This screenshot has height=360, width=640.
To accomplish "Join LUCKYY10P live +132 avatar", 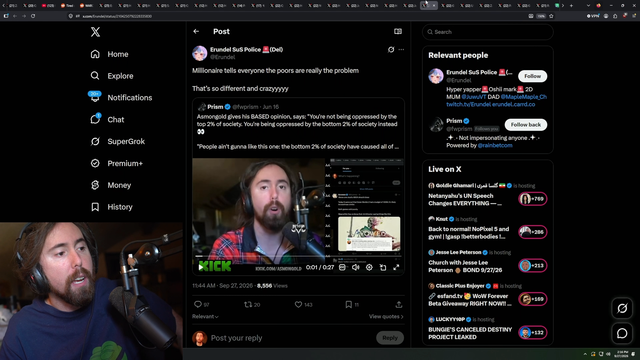I will (x=533, y=333).
